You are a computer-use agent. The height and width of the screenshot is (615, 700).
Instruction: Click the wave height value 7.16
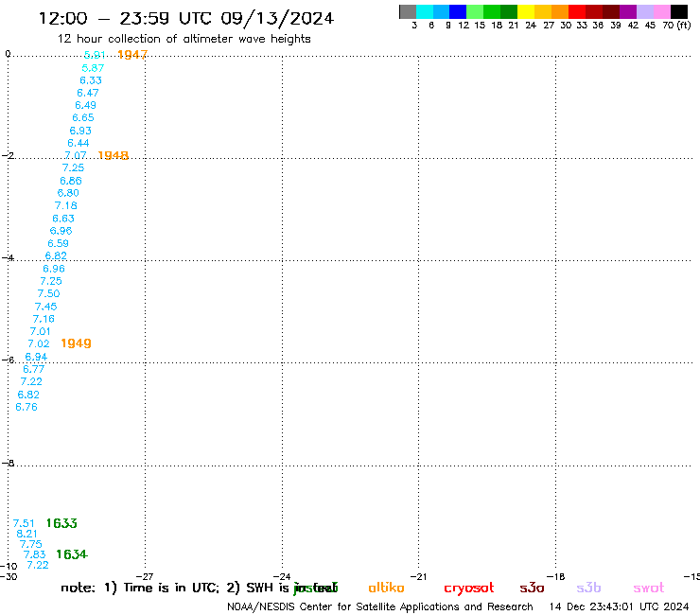pos(44,319)
